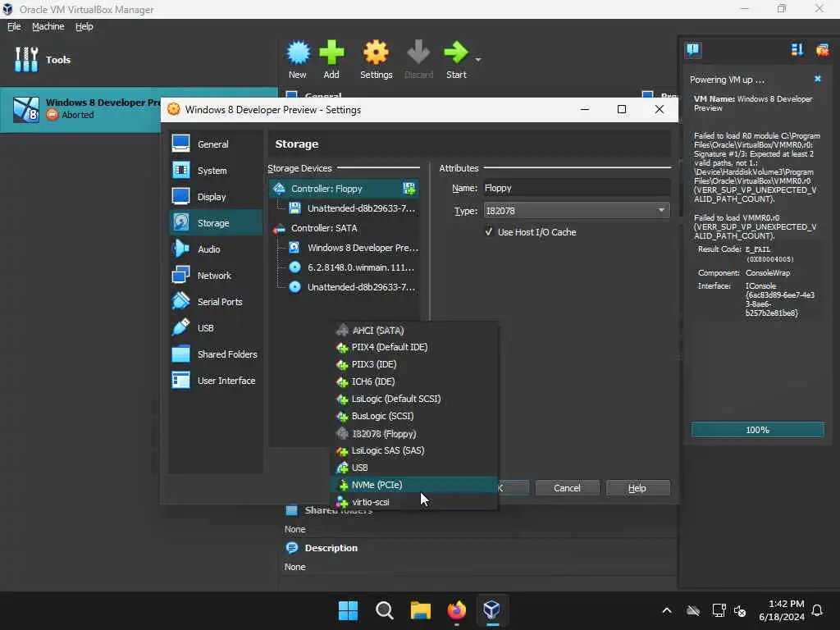Toggle the Use Host I/O Cache checkbox
840x630 pixels.
[489, 232]
